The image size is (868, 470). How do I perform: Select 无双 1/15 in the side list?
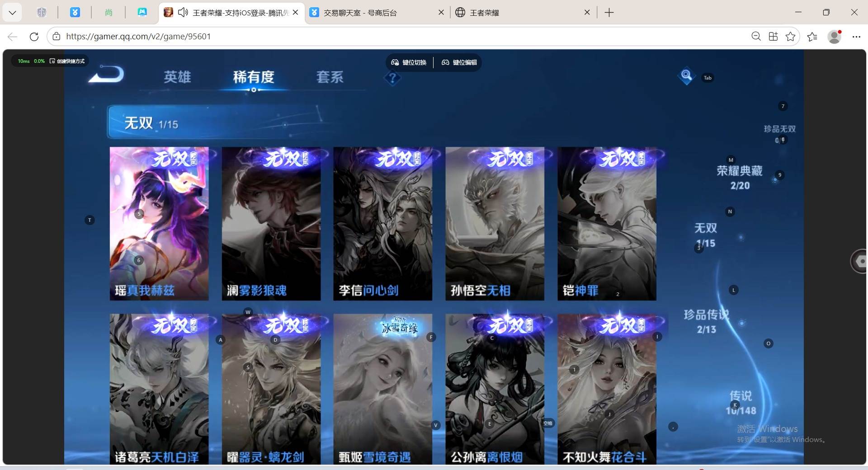[706, 235]
